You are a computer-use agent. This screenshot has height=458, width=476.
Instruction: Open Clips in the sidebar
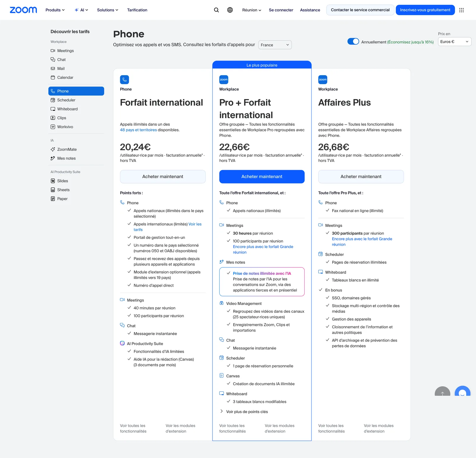76,118
